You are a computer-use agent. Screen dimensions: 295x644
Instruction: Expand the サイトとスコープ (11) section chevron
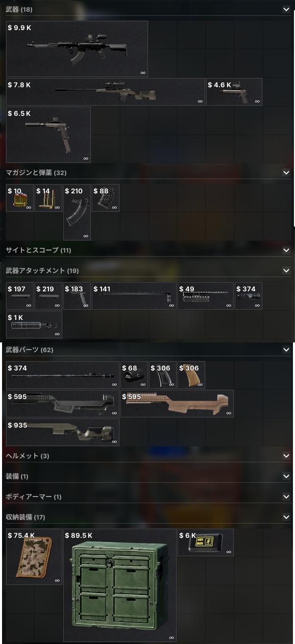pos(286,250)
